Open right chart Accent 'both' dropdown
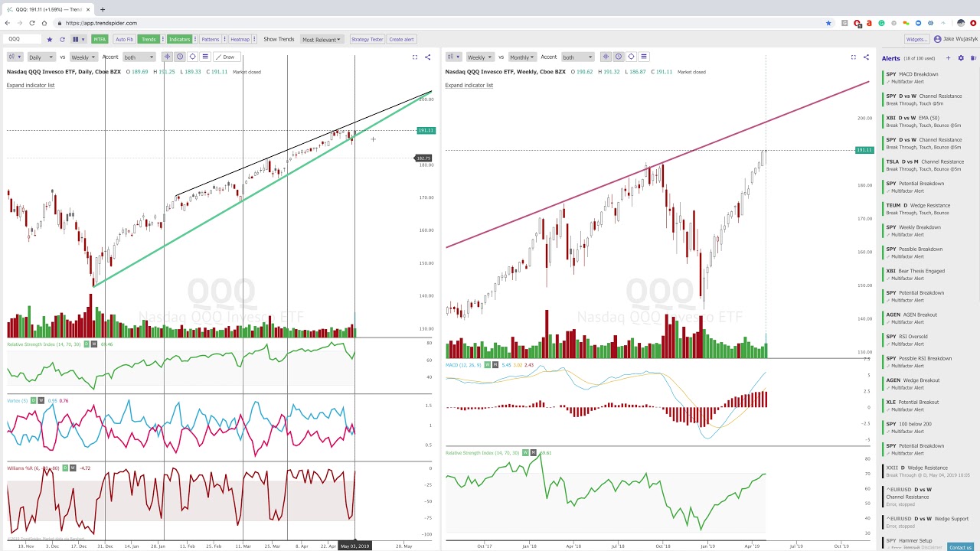Viewport: 980px width, 551px height. pos(577,57)
